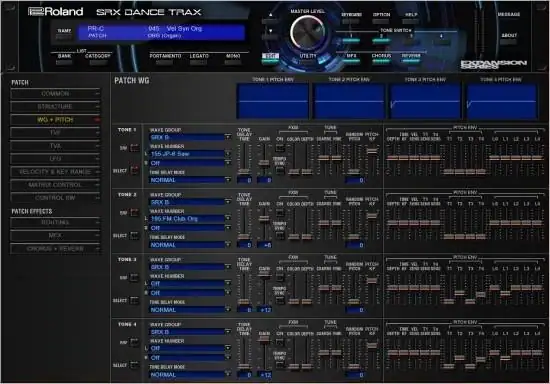Open the TVA page

pos(55,146)
